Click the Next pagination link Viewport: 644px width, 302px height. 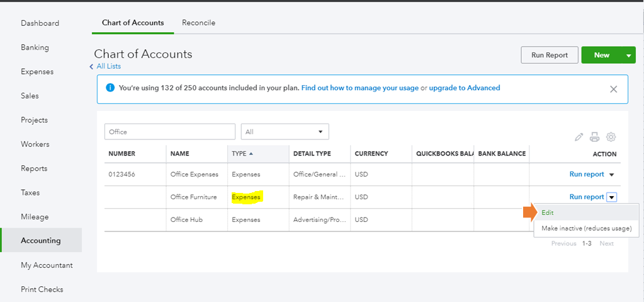[x=606, y=243]
